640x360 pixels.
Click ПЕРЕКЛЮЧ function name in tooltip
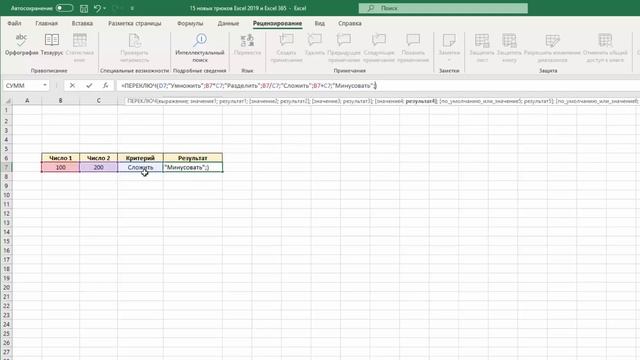tap(142, 101)
